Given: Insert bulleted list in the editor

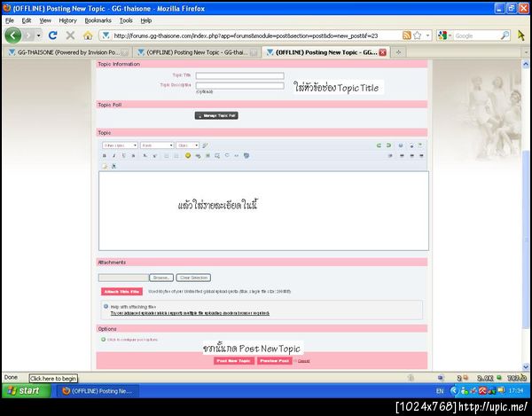Looking at the screenshot, I should 167,156.
